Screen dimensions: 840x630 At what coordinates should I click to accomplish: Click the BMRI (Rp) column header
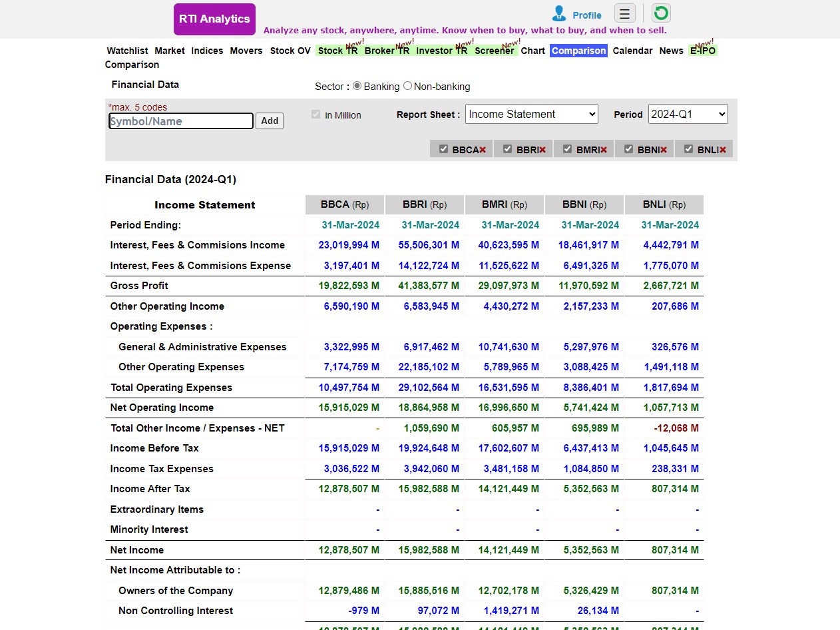coord(505,204)
